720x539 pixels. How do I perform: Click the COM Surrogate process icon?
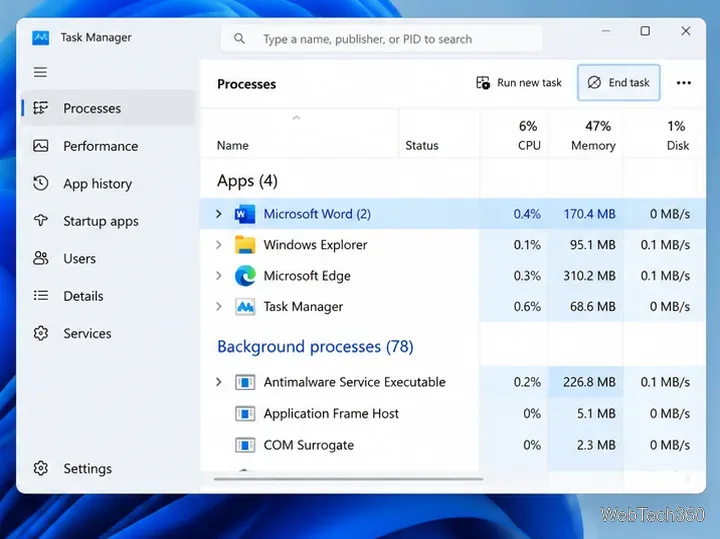[x=245, y=445]
